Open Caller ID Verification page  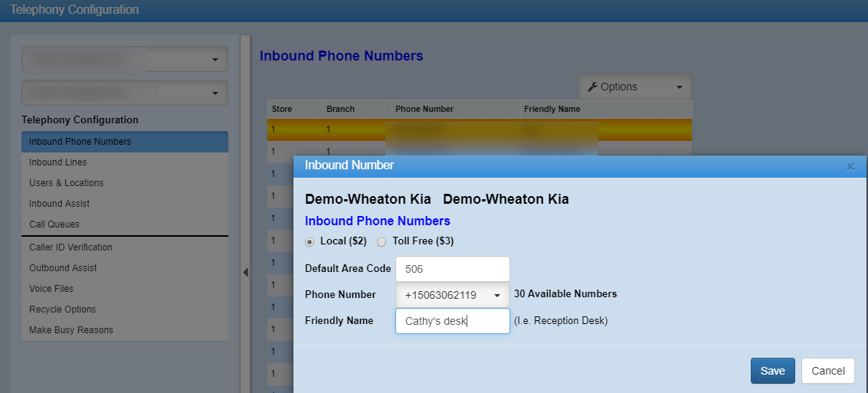pyautogui.click(x=71, y=247)
